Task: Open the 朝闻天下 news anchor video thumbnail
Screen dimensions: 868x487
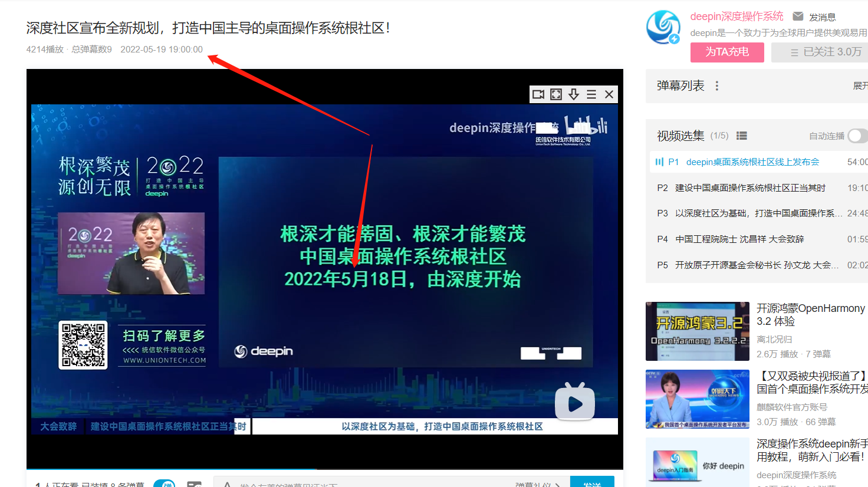Action: pyautogui.click(x=698, y=399)
